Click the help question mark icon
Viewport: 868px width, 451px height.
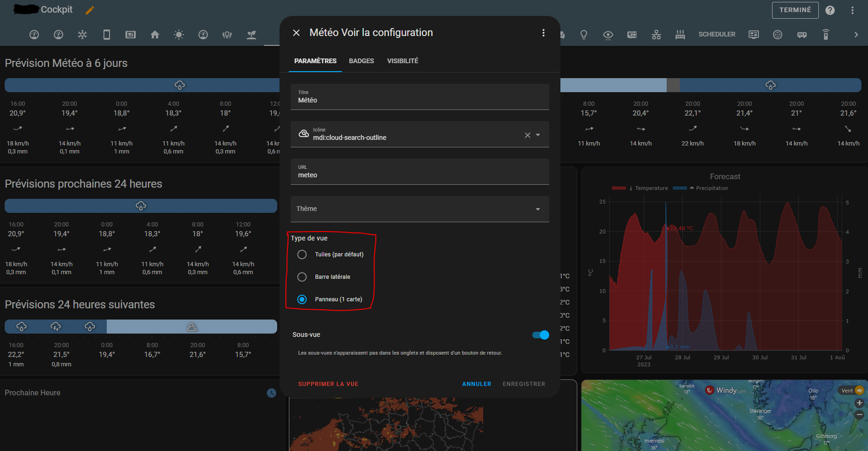tap(830, 10)
